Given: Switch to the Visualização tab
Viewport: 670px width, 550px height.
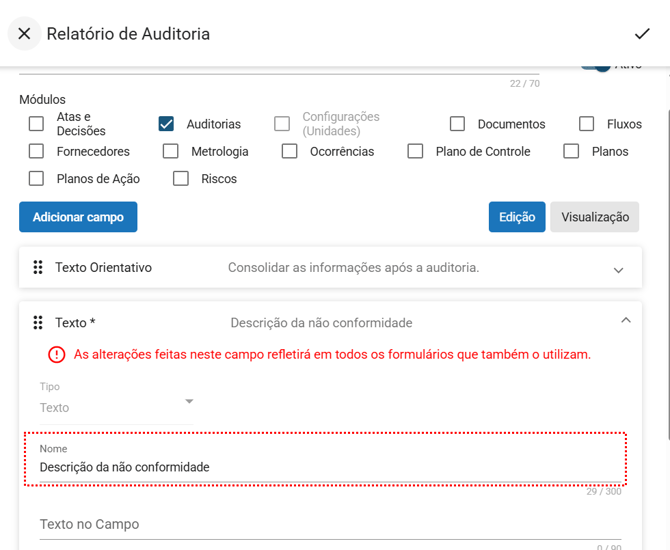Looking at the screenshot, I should tap(594, 217).
